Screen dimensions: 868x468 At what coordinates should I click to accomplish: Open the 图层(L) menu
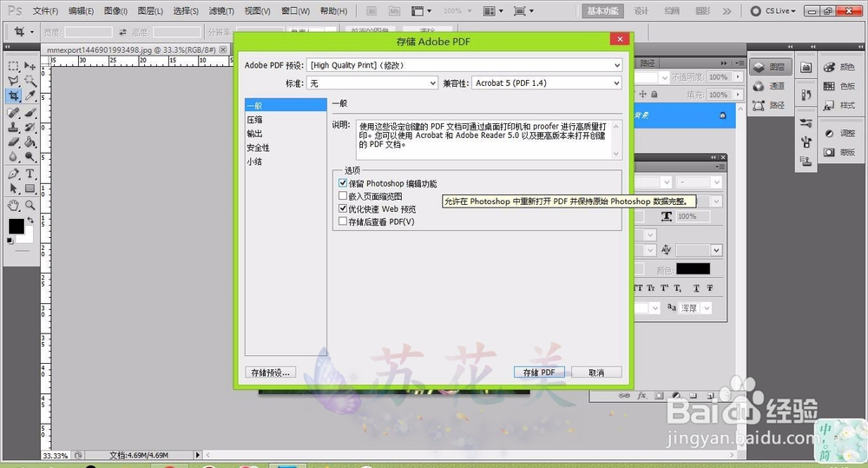pyautogui.click(x=150, y=11)
